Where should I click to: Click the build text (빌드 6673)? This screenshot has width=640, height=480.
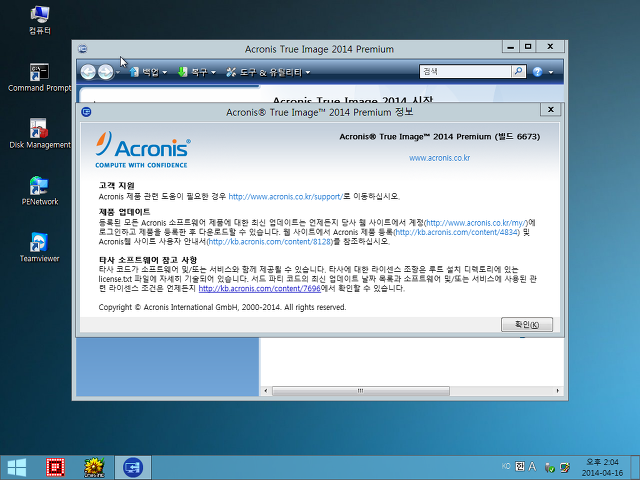tap(517, 137)
